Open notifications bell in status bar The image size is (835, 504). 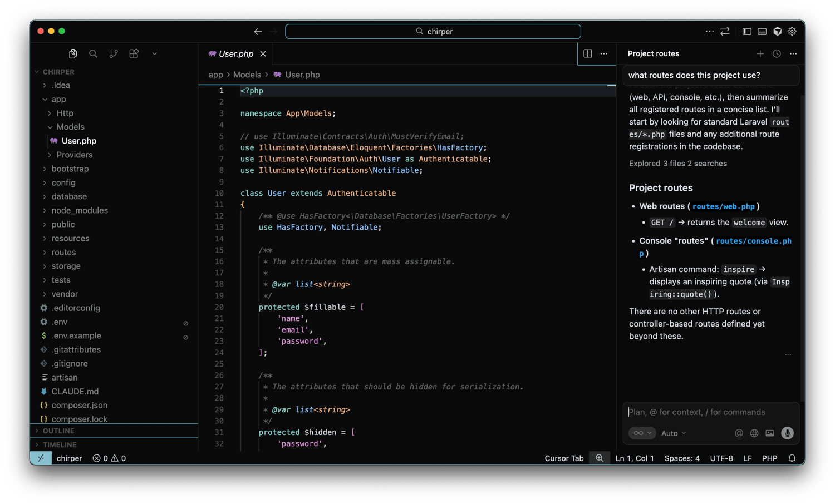792,458
